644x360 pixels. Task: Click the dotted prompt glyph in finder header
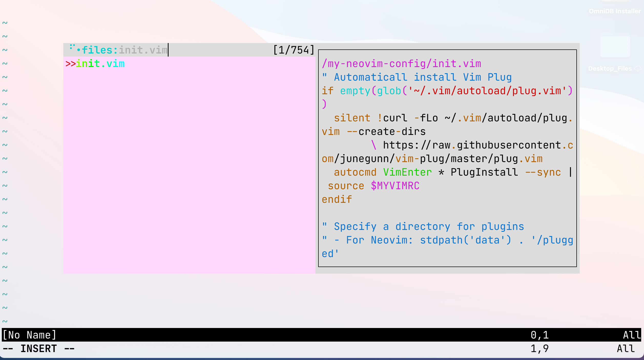point(72,47)
